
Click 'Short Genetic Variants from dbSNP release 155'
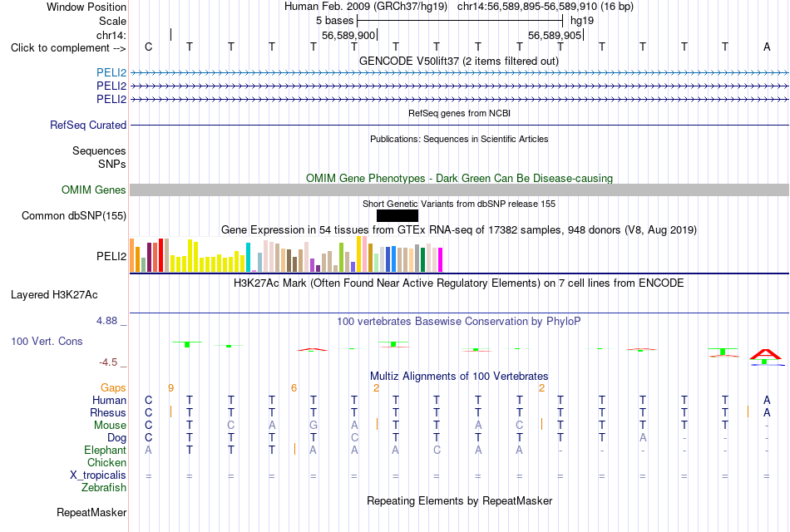(459, 204)
